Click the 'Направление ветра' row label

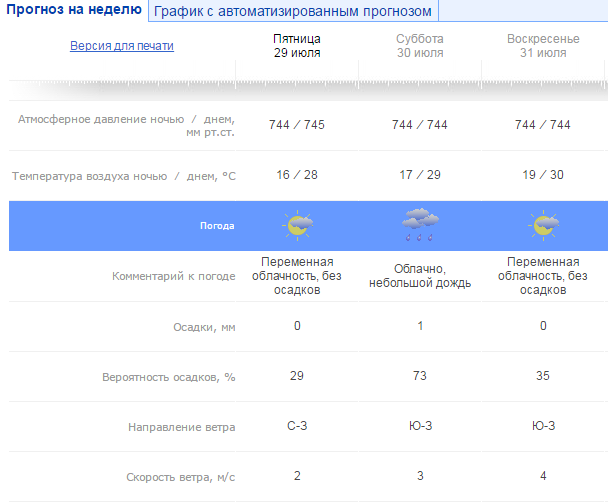click(x=182, y=427)
